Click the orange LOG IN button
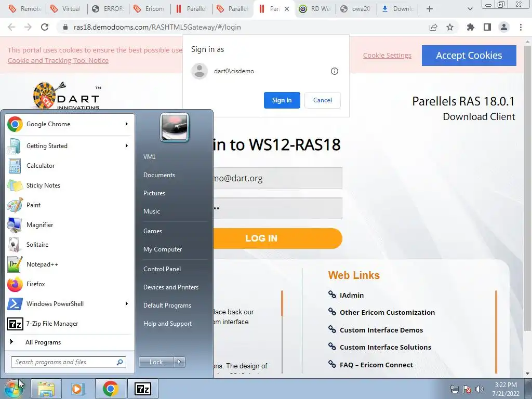Image resolution: width=532 pixels, height=399 pixels. pos(277,238)
